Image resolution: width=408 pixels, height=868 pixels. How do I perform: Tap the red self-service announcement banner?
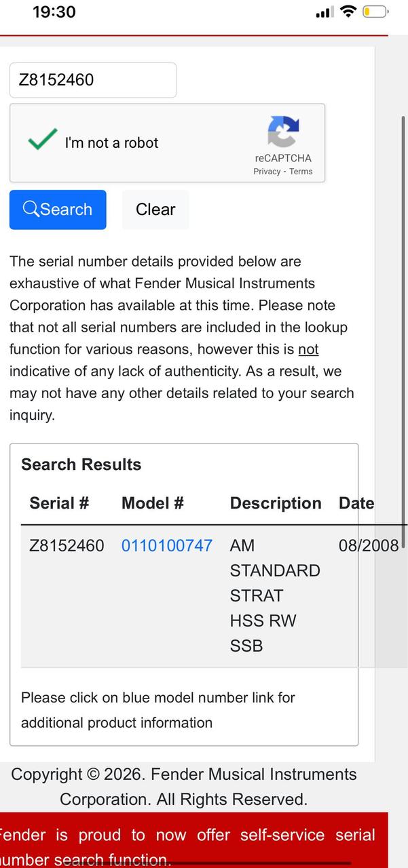coord(193,841)
